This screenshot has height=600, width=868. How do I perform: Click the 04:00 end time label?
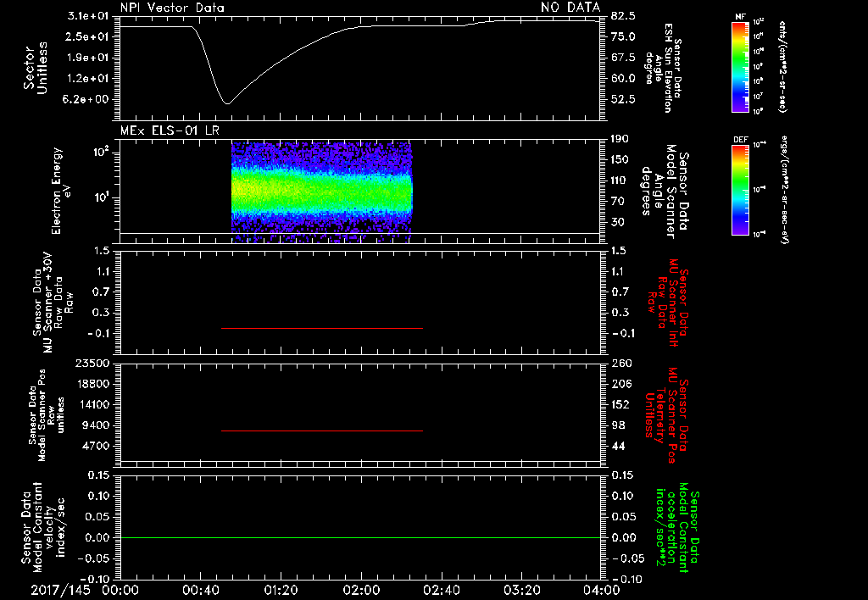pos(602,590)
